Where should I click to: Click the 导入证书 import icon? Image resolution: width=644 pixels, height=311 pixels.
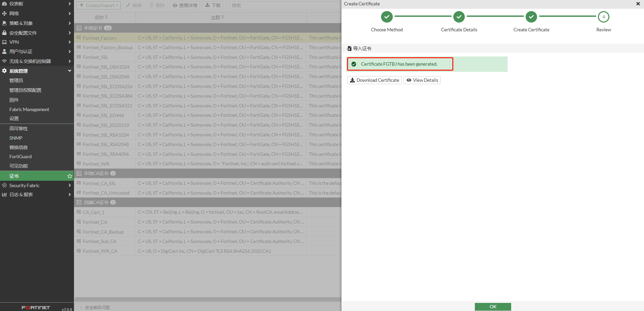point(349,48)
